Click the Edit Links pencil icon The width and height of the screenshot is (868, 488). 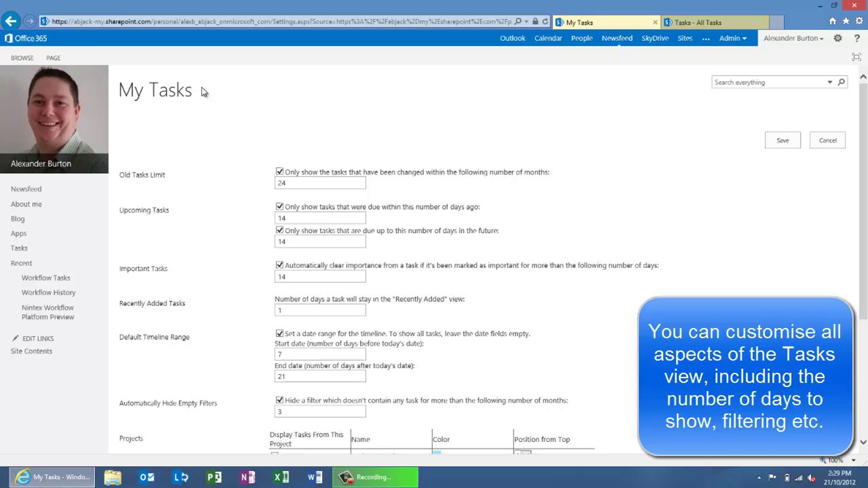(x=15, y=338)
